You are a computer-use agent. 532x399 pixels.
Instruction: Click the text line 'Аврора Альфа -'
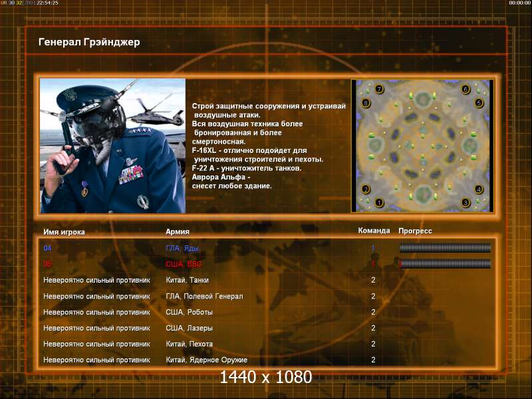click(x=221, y=177)
